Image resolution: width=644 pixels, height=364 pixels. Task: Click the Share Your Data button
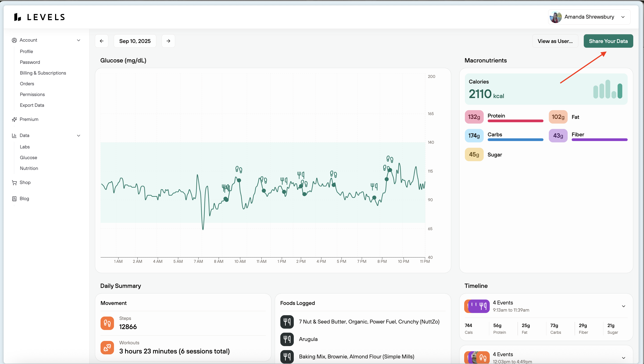pyautogui.click(x=608, y=41)
